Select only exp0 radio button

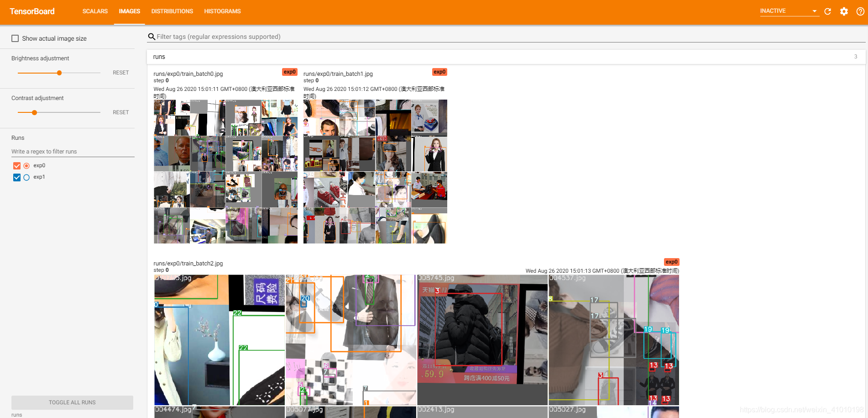[x=26, y=166]
